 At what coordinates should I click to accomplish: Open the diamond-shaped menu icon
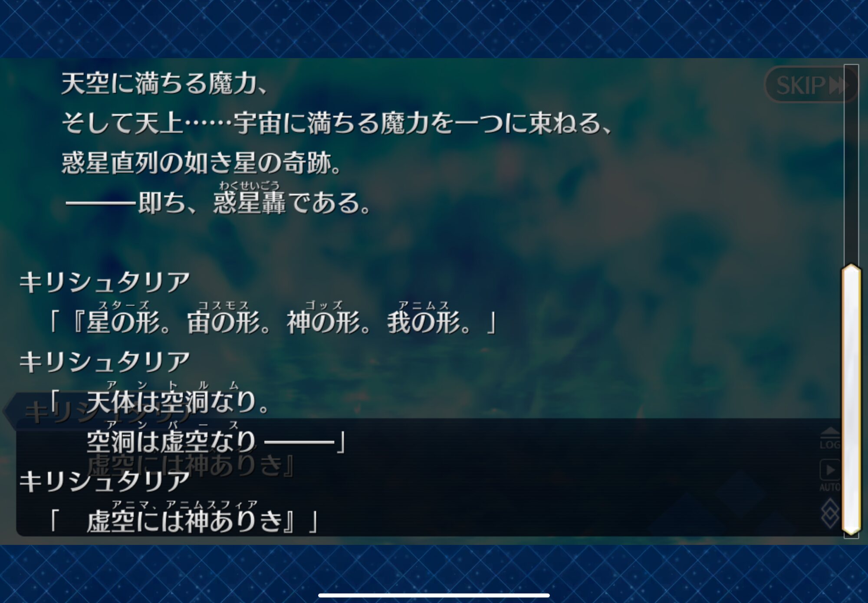click(x=830, y=513)
